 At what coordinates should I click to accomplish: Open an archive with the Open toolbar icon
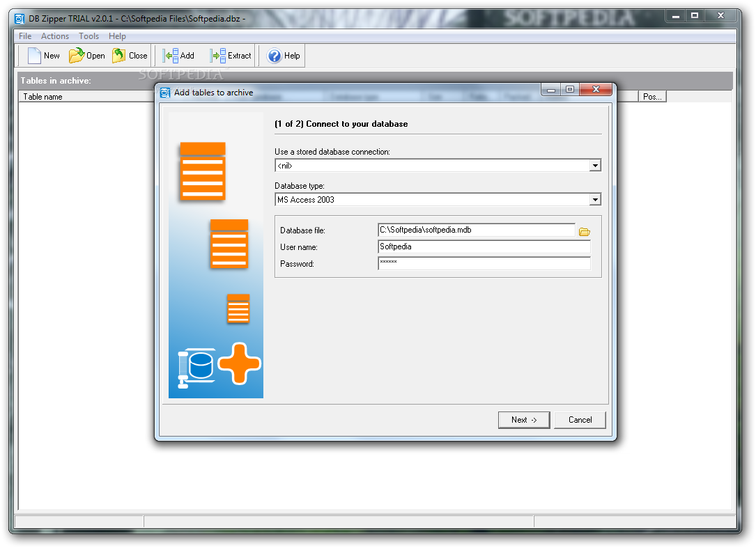pos(76,56)
